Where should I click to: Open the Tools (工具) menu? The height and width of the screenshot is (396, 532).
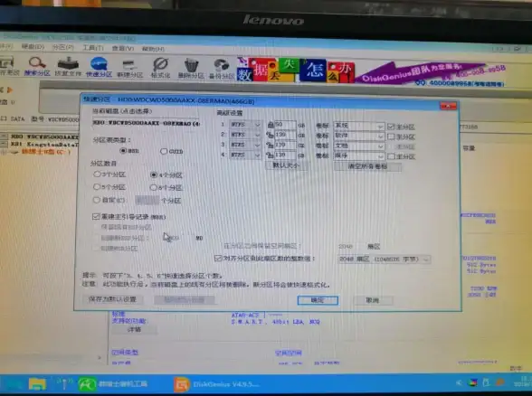tap(93, 48)
